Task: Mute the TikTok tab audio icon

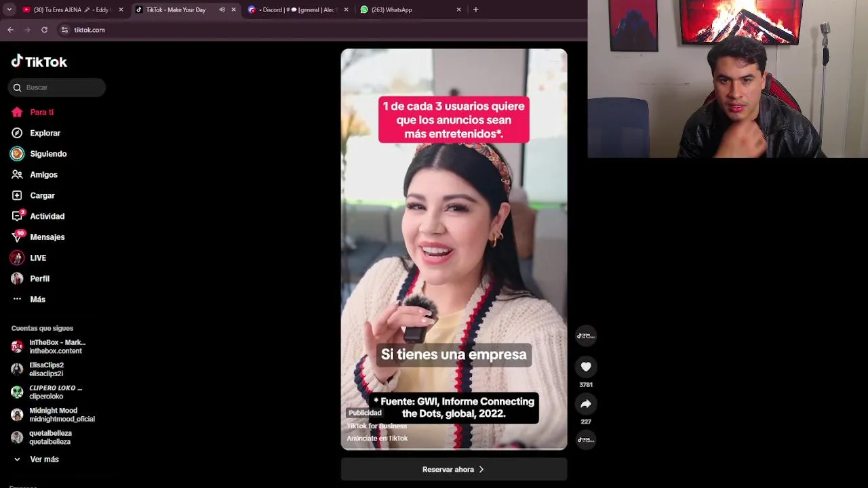Action: (222, 10)
